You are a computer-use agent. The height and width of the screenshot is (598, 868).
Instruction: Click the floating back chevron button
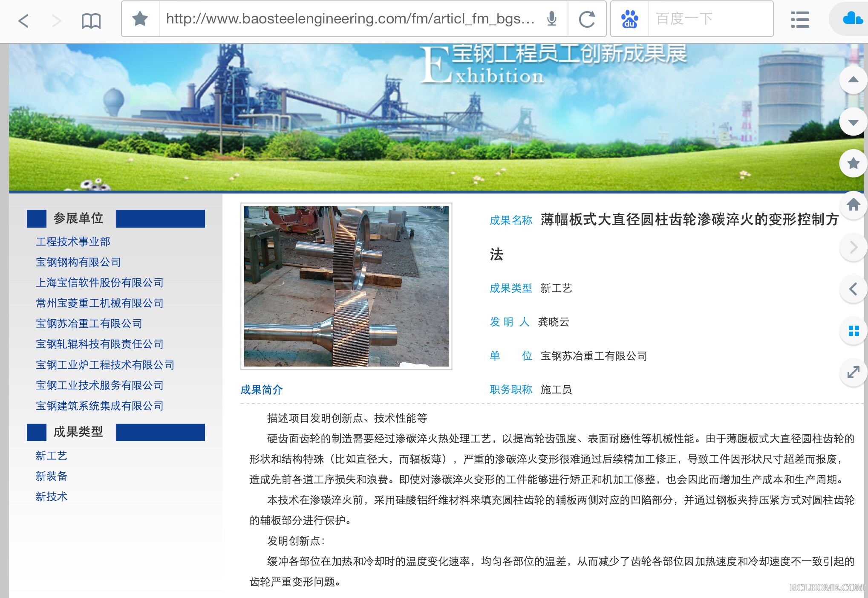(853, 289)
